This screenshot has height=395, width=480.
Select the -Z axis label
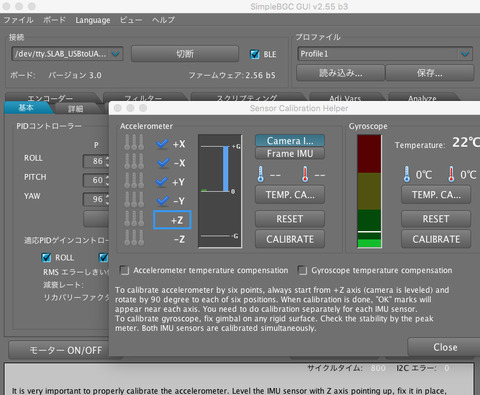(x=179, y=239)
